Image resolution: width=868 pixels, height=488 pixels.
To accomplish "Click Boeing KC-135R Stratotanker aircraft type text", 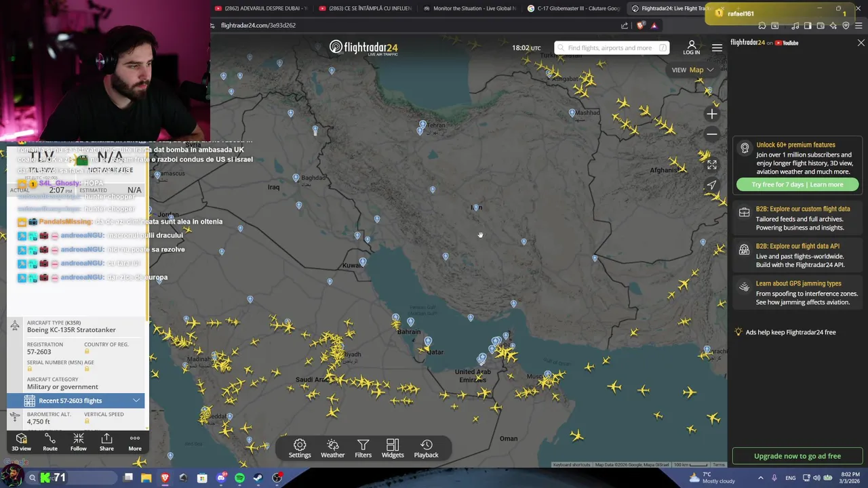I will click(x=71, y=329).
